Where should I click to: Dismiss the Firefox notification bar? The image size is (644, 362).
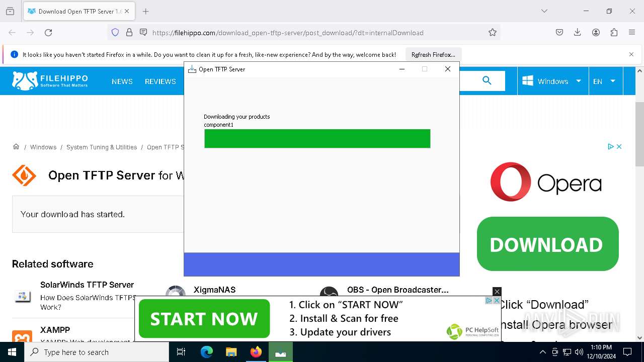[x=631, y=54]
